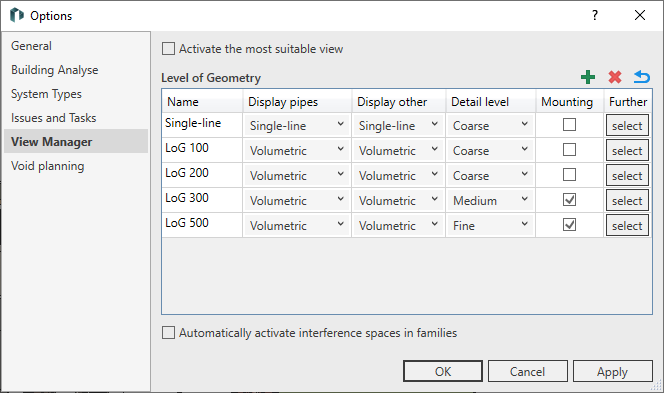Screen dimensions: 664x393
Task: Cancel the Options dialog
Action: tap(528, 371)
